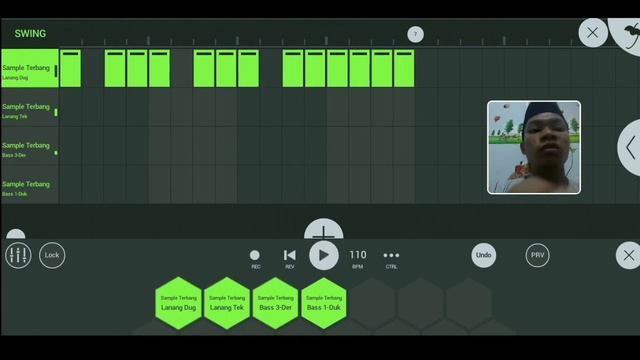The image size is (640, 360).
Task: Enable step 16 in Bass 1-Duk row
Action: pos(404,184)
